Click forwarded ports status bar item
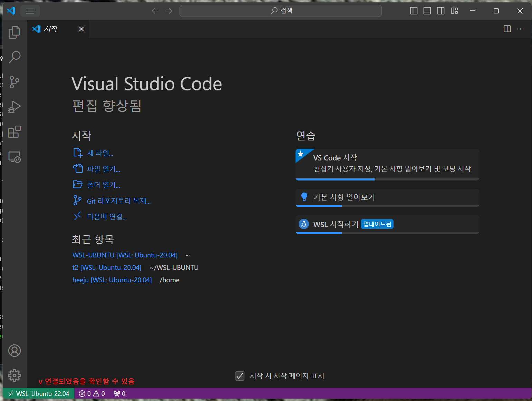This screenshot has width=532, height=401. coord(119,394)
